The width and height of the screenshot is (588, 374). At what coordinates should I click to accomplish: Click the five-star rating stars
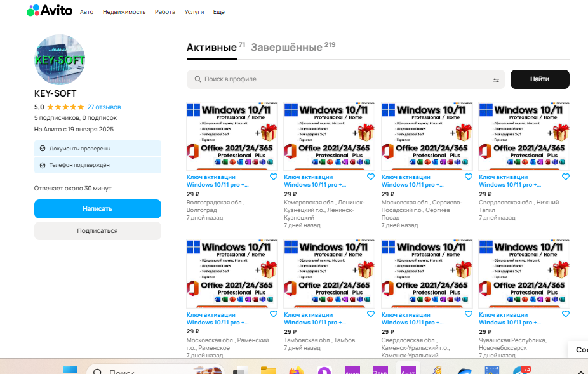pos(65,107)
